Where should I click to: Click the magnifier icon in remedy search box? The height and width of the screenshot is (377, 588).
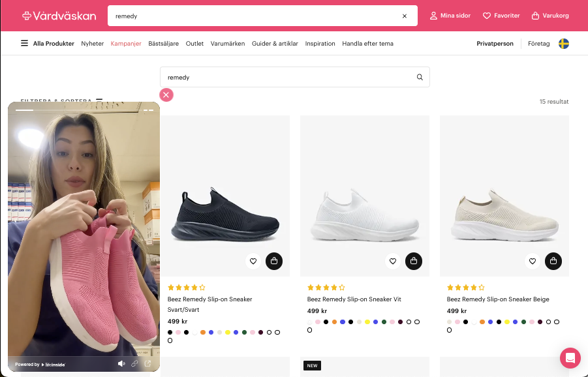click(420, 77)
